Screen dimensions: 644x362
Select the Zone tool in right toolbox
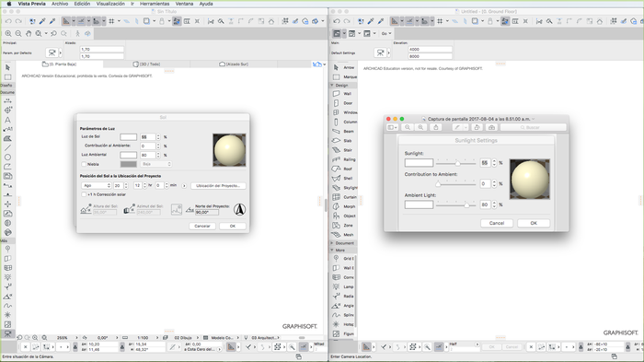coord(343,226)
